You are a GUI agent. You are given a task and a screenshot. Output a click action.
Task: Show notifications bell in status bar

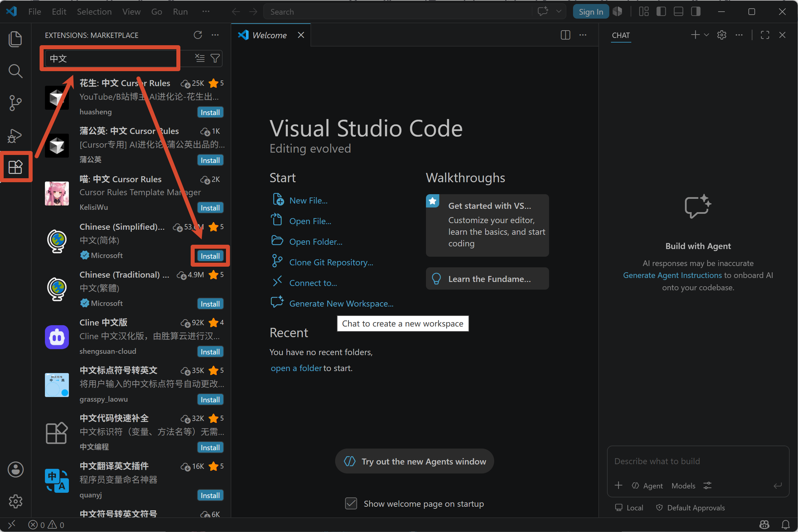[x=785, y=525]
